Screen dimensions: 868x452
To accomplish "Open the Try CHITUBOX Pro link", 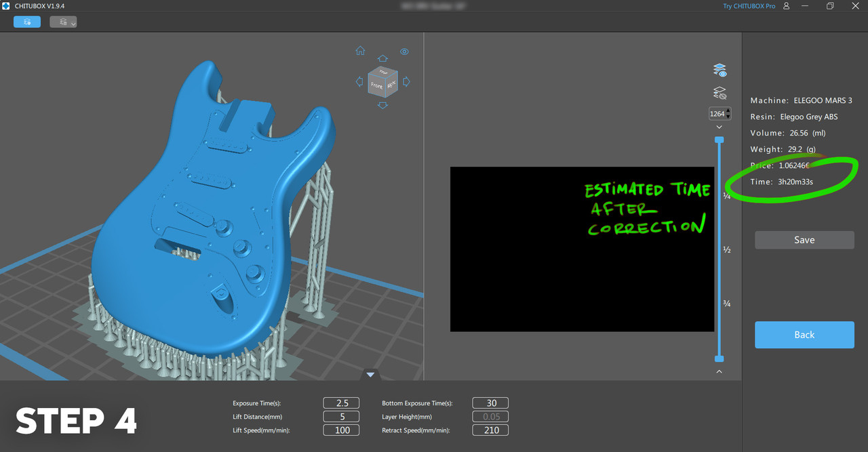I will (749, 6).
